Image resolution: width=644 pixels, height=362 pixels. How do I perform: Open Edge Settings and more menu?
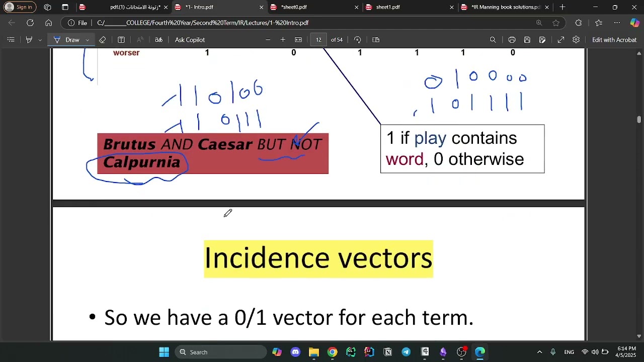[617, 23]
